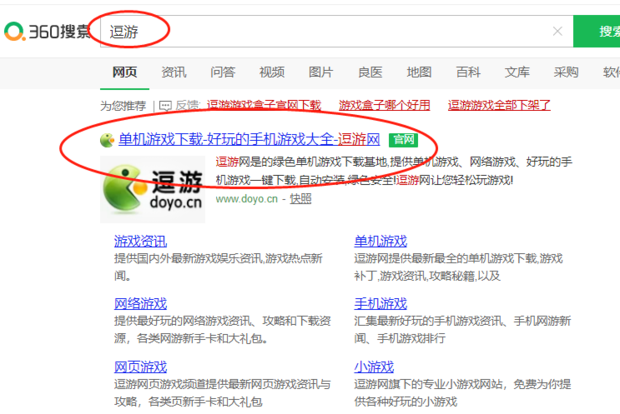
Task: Open suggestion 逗游游戏盒子官网下载
Action: (264, 105)
